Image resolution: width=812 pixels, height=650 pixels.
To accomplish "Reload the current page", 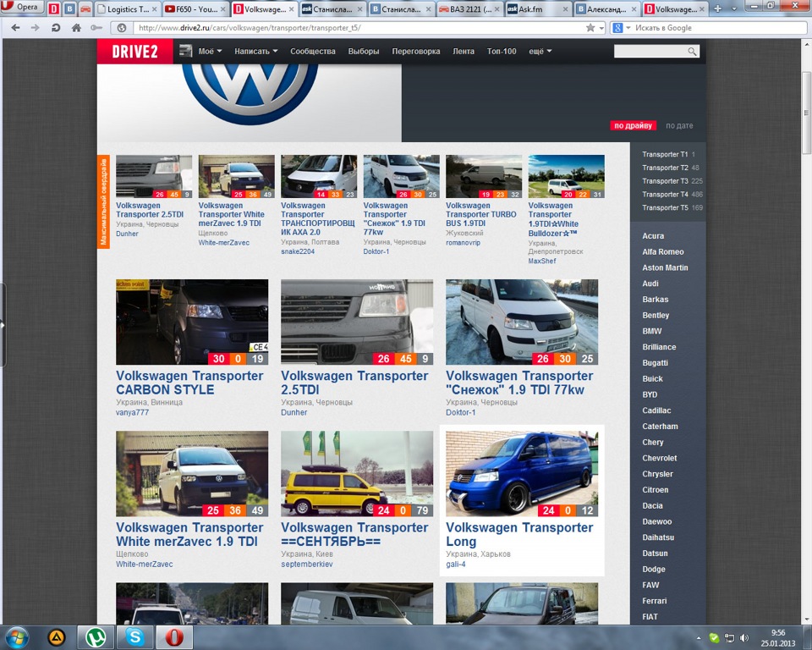I will [x=56, y=28].
